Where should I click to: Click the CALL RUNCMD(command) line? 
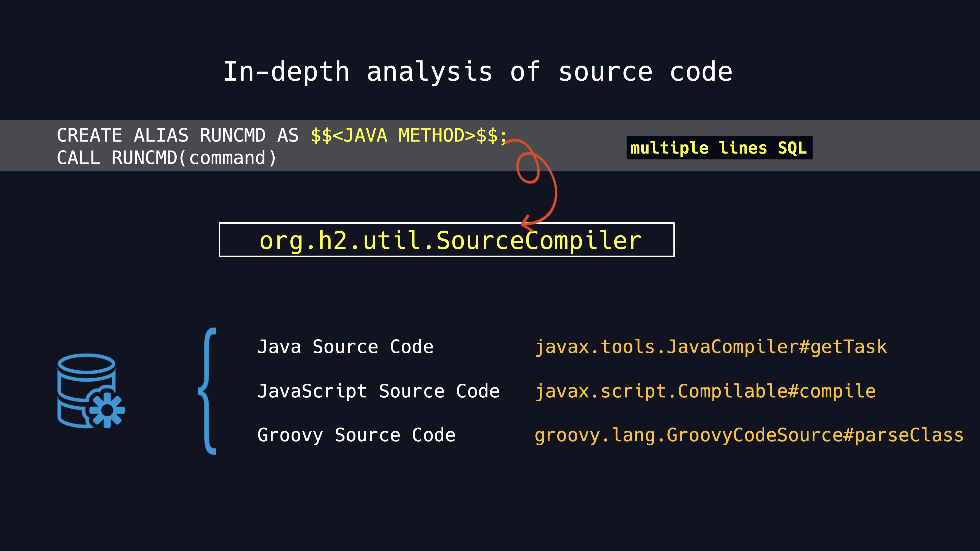[x=166, y=158]
